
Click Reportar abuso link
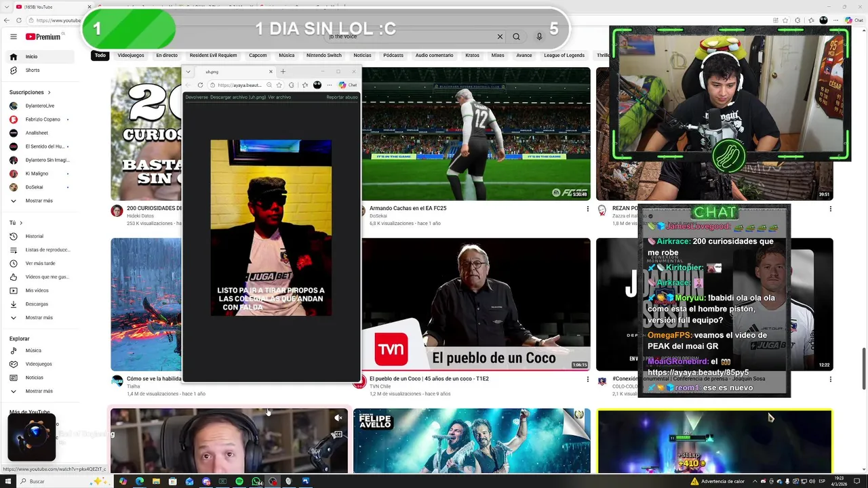342,97
